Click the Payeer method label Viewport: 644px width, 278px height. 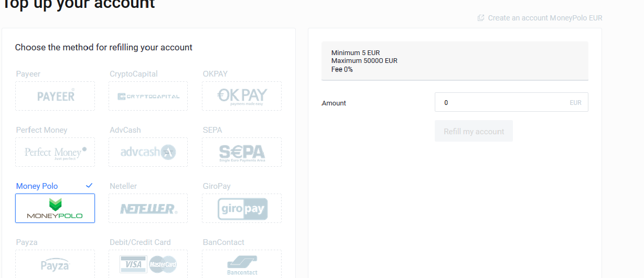[x=28, y=74]
